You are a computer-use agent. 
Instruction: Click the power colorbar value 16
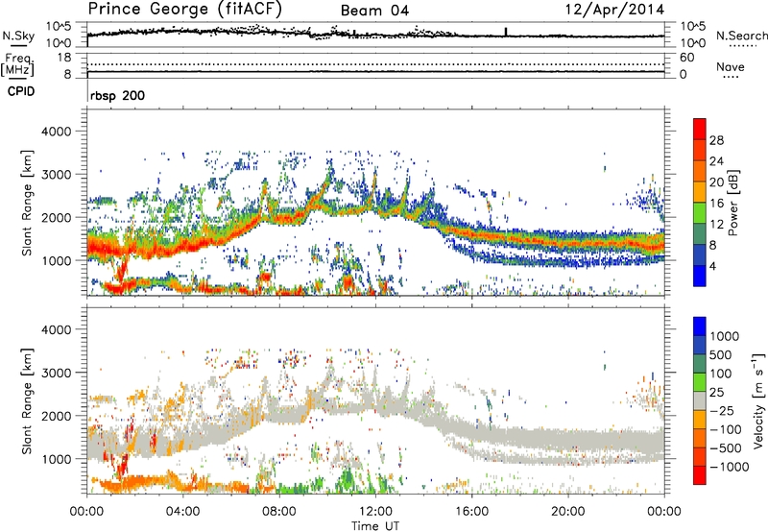pos(716,203)
